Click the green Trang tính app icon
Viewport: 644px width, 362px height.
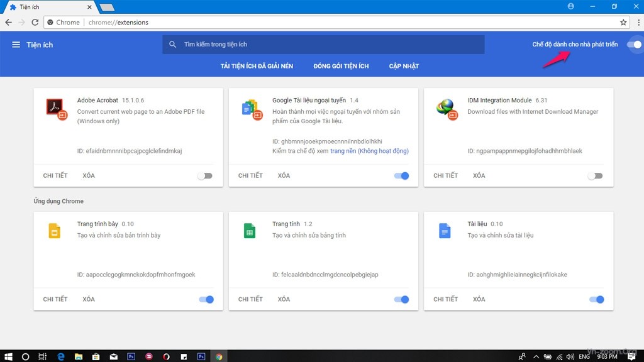pos(249,231)
